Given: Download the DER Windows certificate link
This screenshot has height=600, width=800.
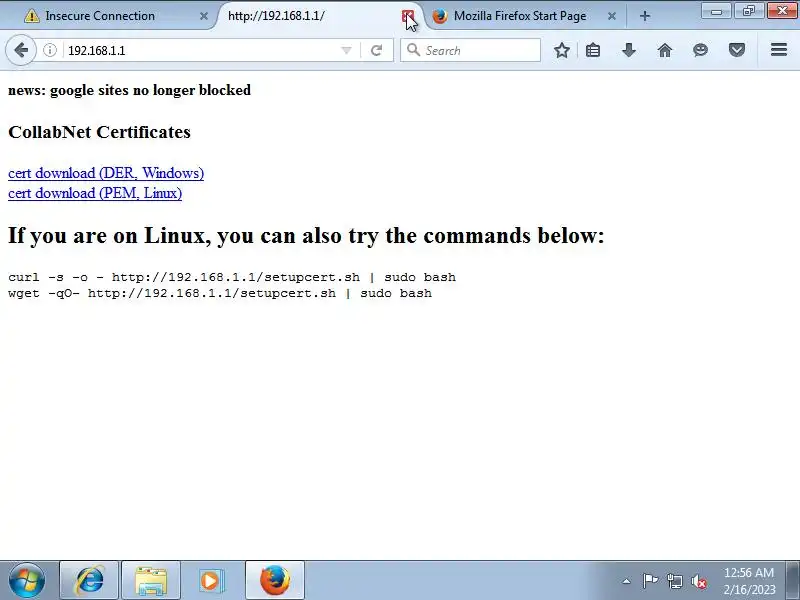Looking at the screenshot, I should point(106,173).
